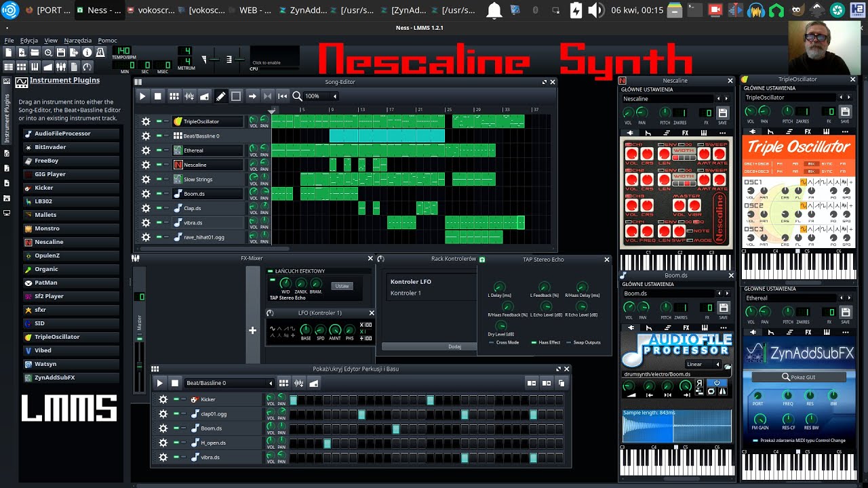Show the Controller Rack using the knob toolbar icon
This screenshot has height=488, width=868.
(x=87, y=66)
